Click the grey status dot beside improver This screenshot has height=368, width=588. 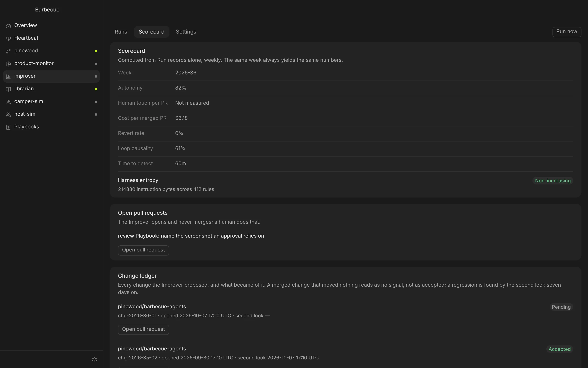[x=96, y=76]
